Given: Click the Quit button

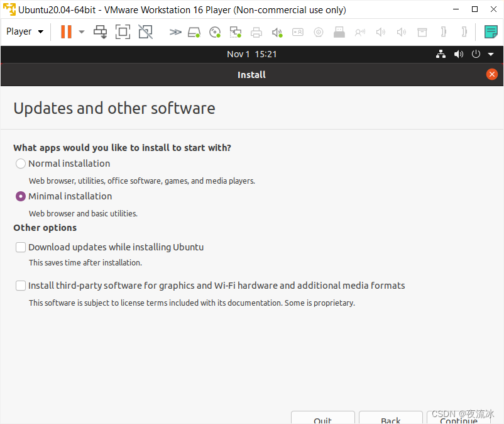Looking at the screenshot, I should tap(323, 418).
